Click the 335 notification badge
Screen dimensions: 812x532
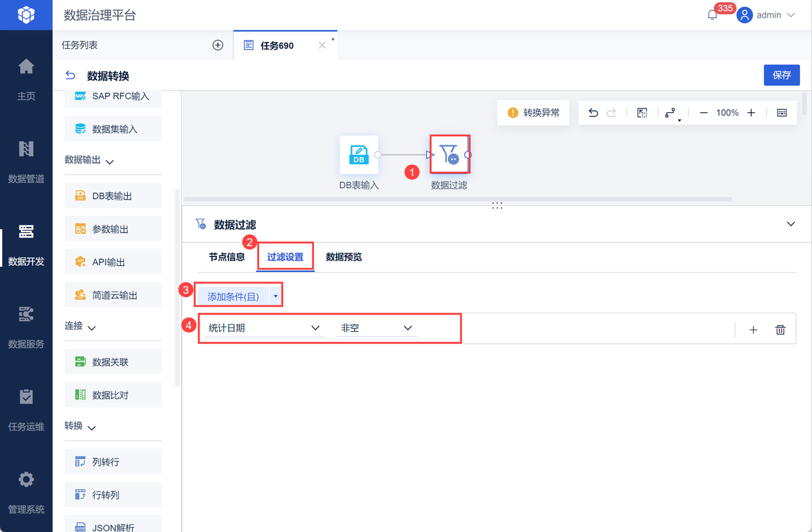click(725, 8)
